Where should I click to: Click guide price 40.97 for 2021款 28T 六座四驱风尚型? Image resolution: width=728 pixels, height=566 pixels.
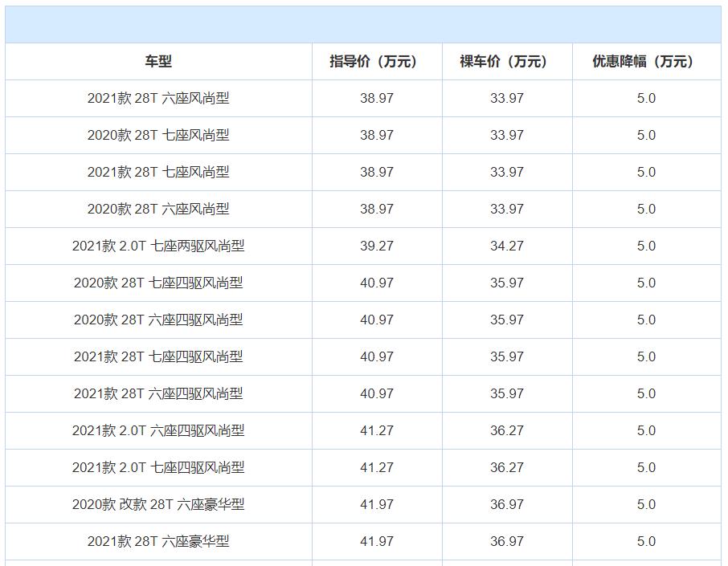[377, 393]
